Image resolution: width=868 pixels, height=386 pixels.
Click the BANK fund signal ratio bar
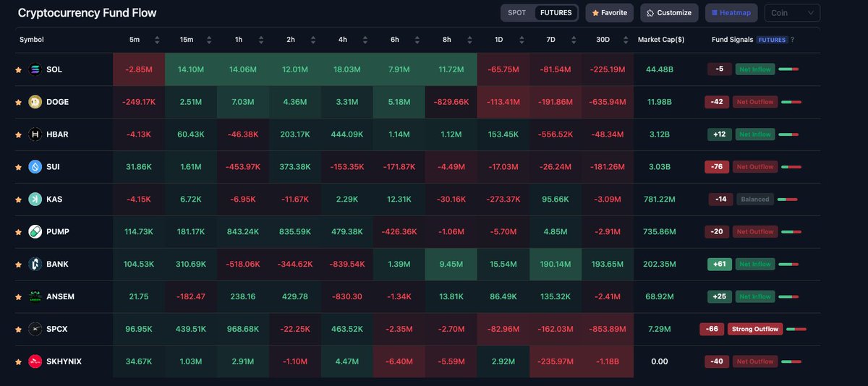[788, 265]
